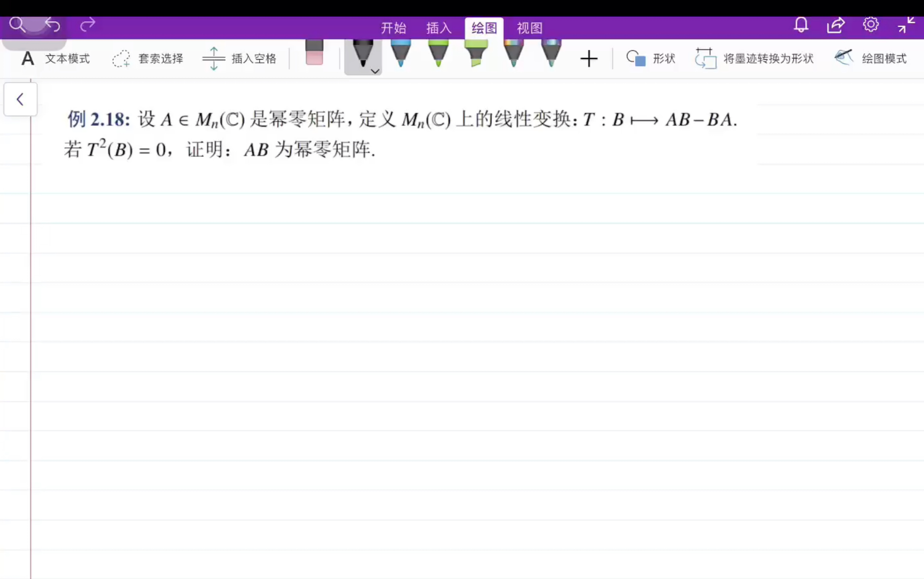Click the 例 2.18 heading text
Screen dimensions: 924x579
[99, 119]
